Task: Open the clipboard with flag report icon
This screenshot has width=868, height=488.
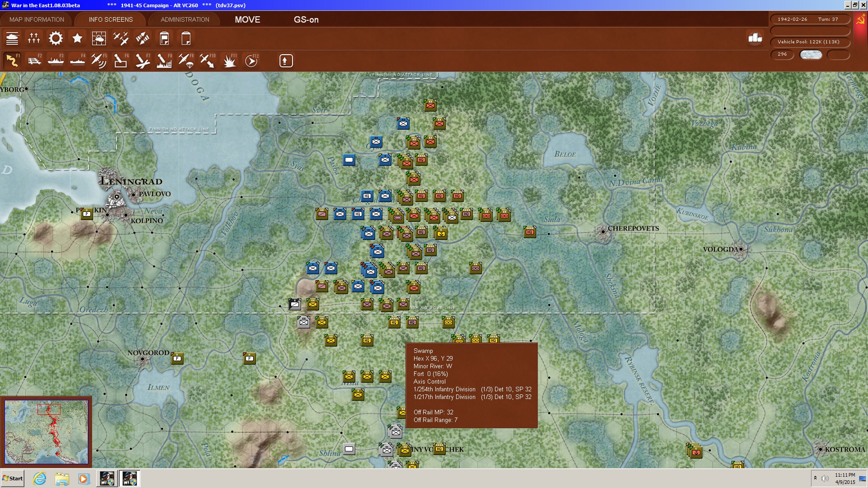Action: click(164, 38)
